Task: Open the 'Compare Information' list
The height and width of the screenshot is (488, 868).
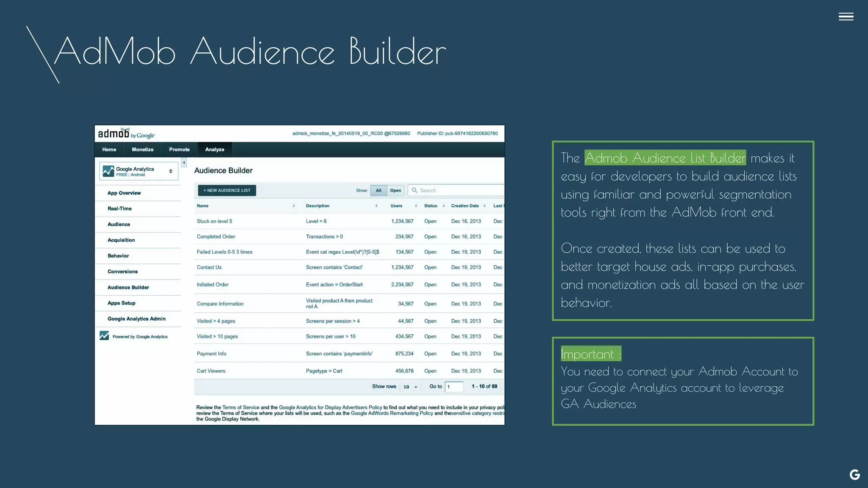Action: point(220,304)
